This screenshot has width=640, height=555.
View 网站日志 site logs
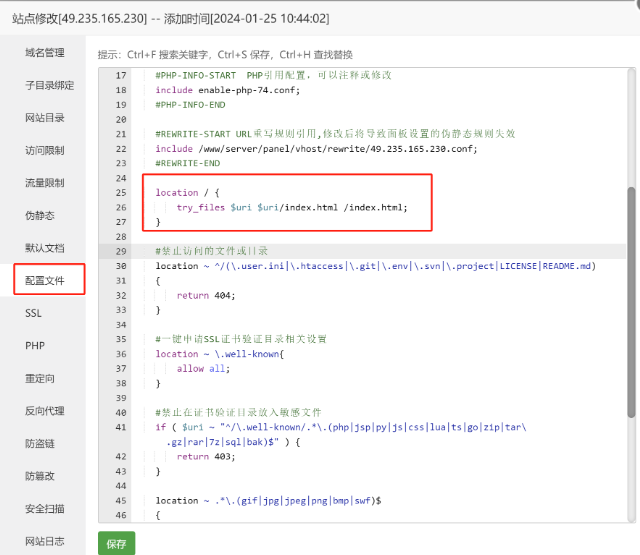(x=44, y=541)
